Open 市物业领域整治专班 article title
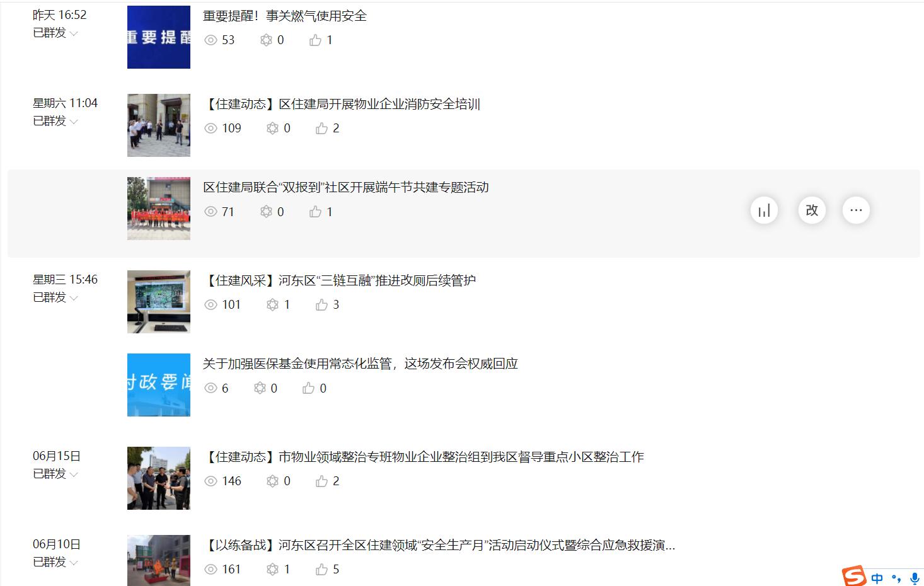The height and width of the screenshot is (586, 924). tap(424, 457)
